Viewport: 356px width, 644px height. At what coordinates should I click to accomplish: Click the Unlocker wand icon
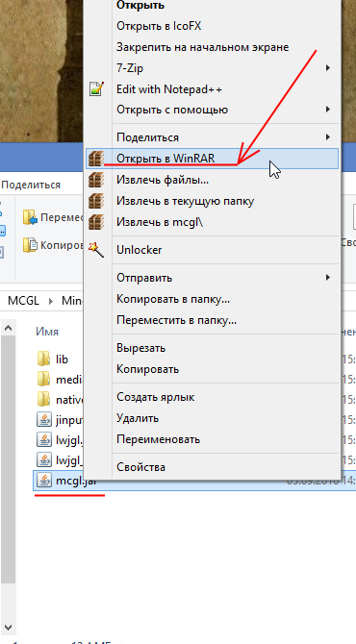coord(96,250)
